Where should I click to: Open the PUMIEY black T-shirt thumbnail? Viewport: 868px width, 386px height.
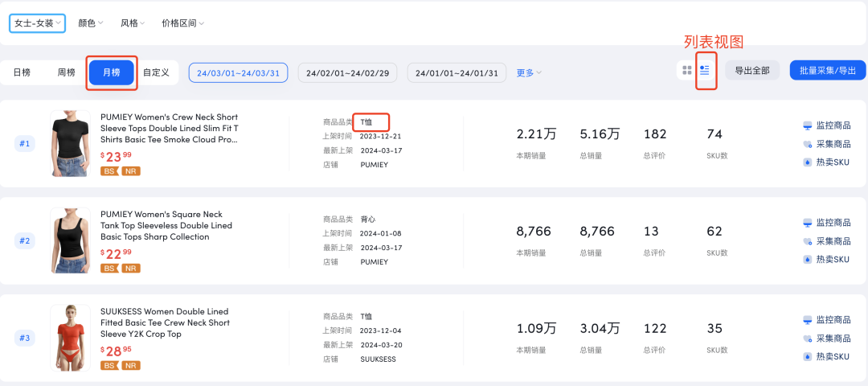(x=70, y=143)
